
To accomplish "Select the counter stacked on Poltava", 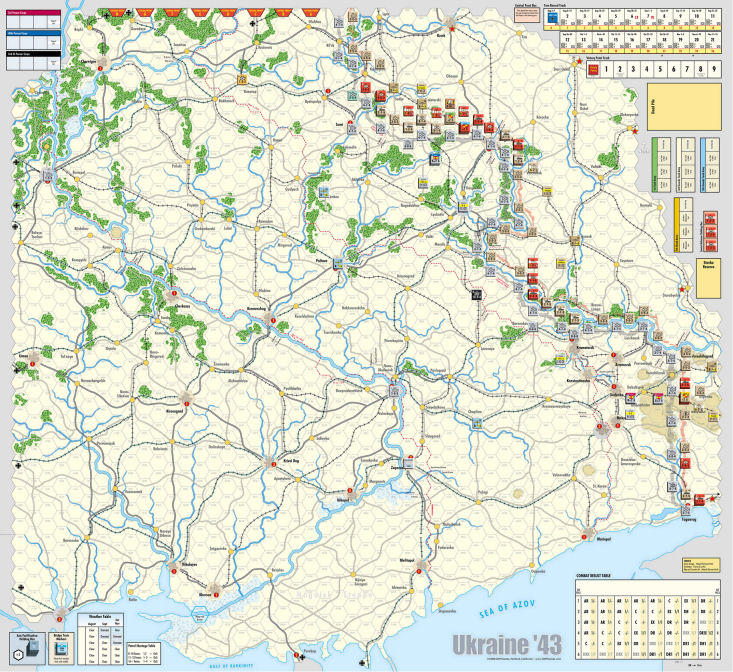I will click(x=338, y=264).
